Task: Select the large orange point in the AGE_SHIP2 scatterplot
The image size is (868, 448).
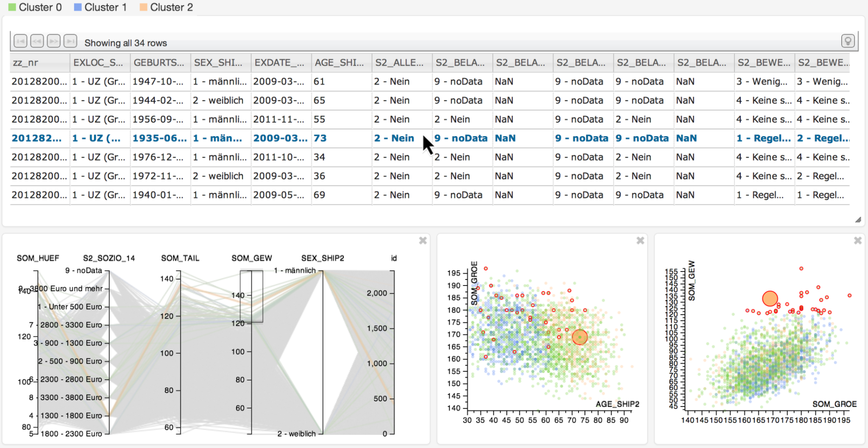Action: pos(579,337)
